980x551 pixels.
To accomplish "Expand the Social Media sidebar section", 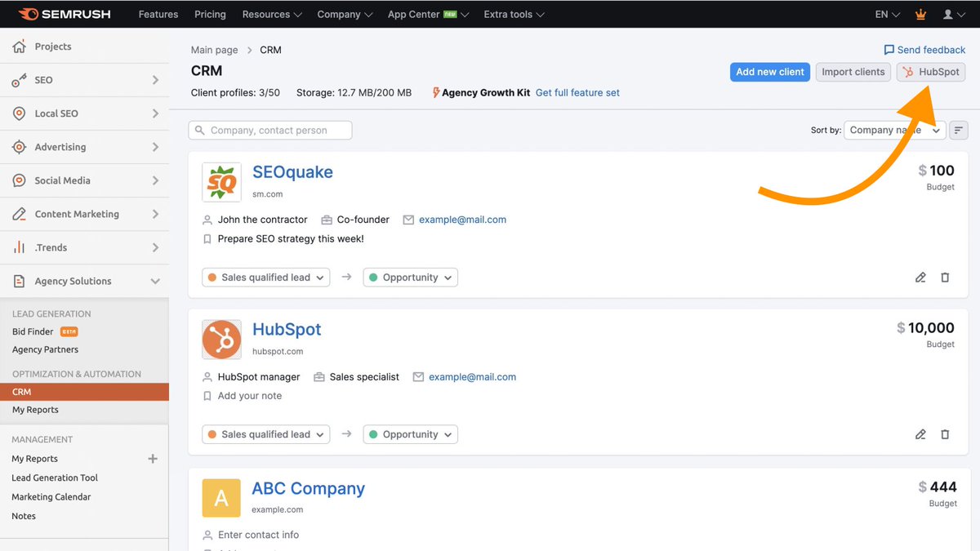I will (155, 180).
